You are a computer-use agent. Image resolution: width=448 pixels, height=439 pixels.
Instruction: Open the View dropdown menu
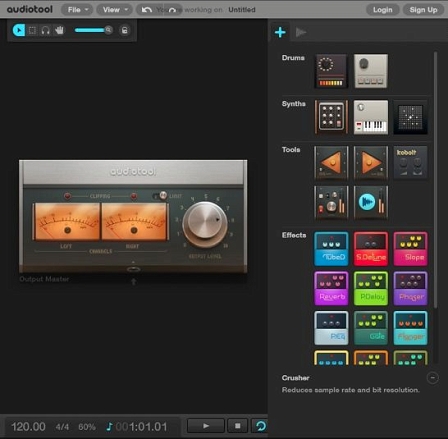coord(114,10)
